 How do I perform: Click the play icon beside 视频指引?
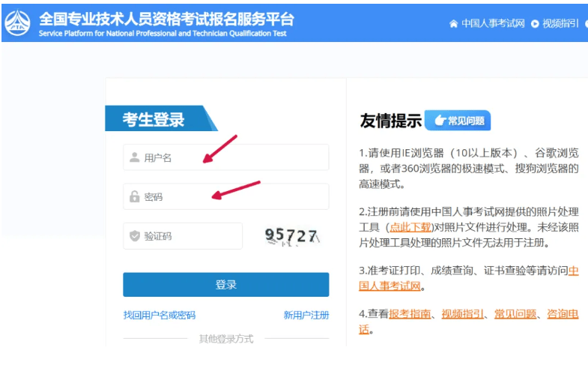click(x=535, y=24)
